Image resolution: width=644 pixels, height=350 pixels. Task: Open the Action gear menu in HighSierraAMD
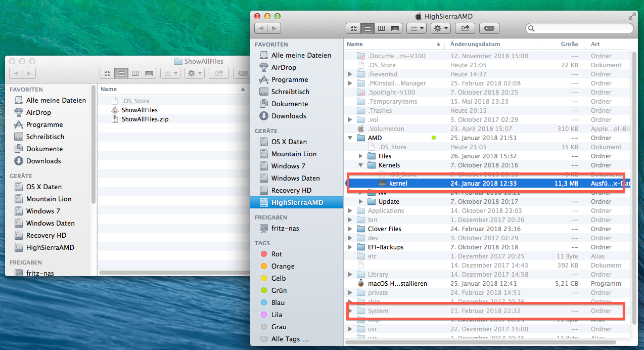tap(440, 28)
